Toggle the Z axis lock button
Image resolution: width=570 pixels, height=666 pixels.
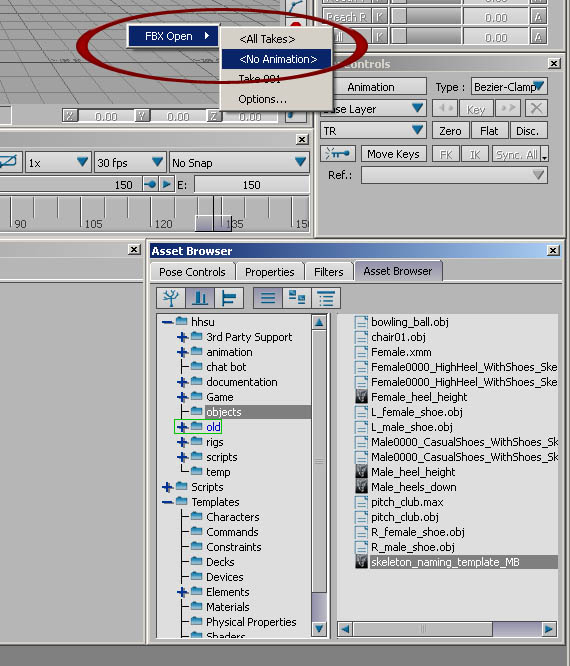(213, 116)
